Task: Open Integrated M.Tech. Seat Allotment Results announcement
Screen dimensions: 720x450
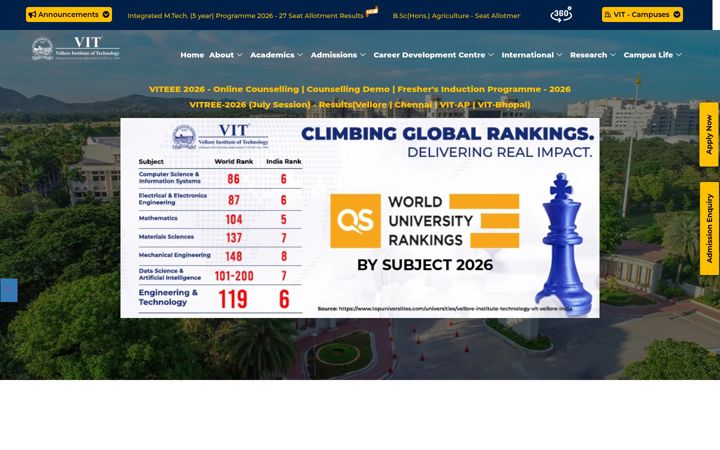Action: coord(245,16)
